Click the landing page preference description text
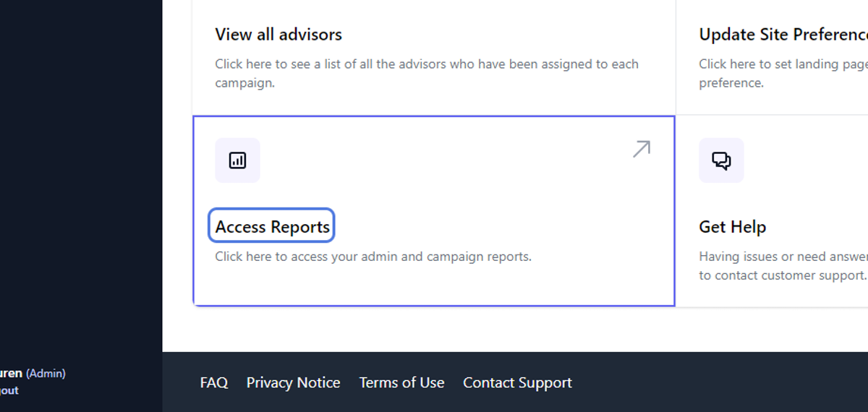Image resolution: width=868 pixels, height=412 pixels. pos(783,73)
